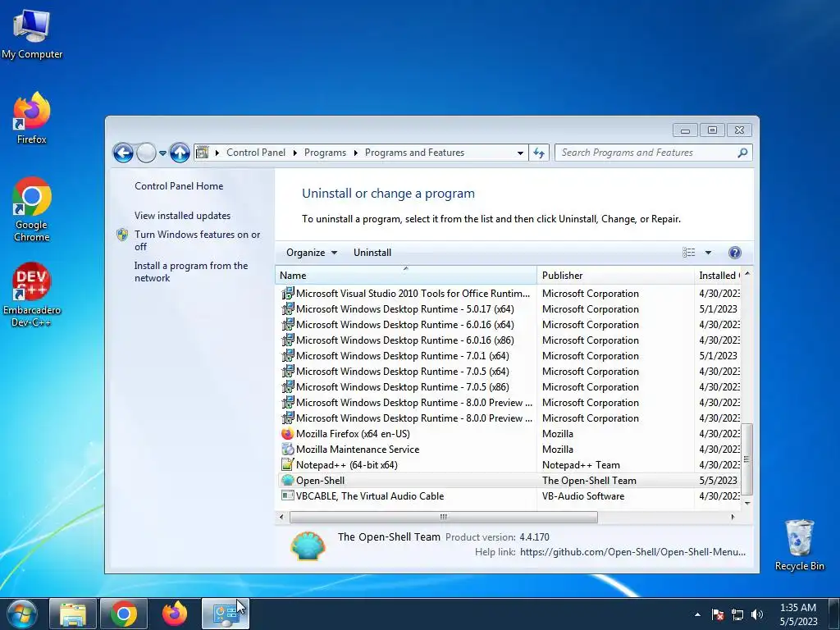
Task: Click the Windows Start orb
Action: pos(22,614)
